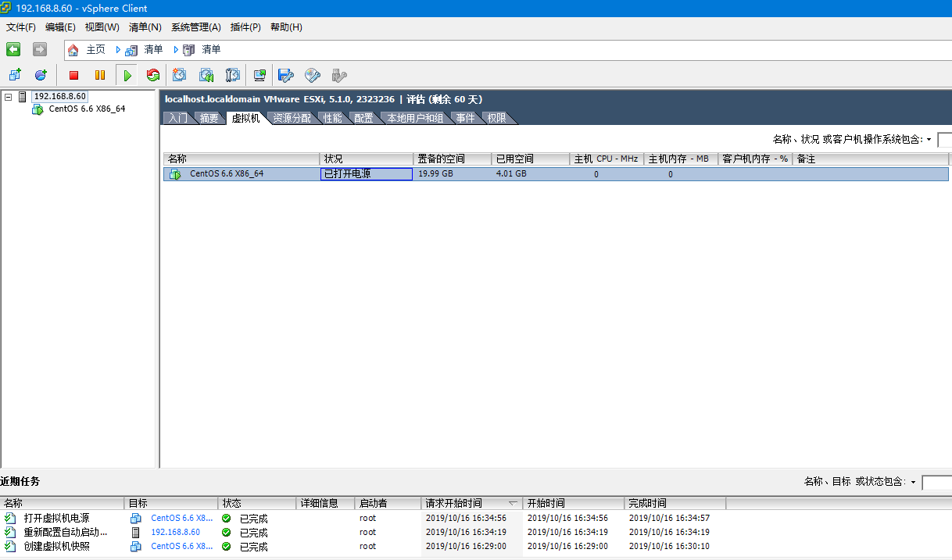Connect floppy device toolbar icon

pyautogui.click(x=286, y=75)
